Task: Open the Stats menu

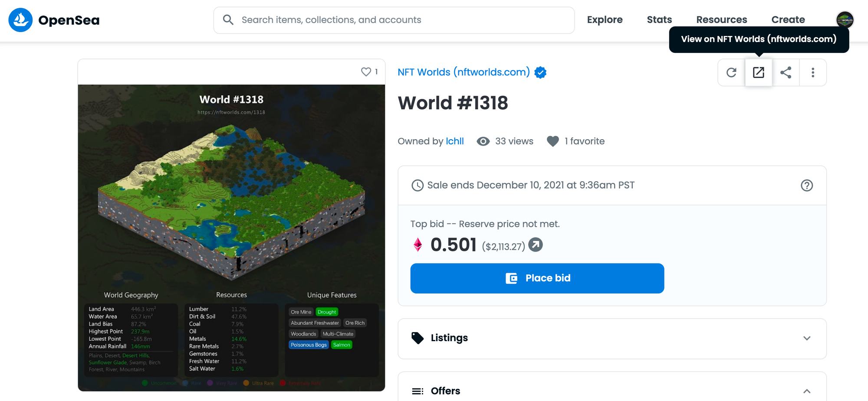Action: tap(659, 20)
